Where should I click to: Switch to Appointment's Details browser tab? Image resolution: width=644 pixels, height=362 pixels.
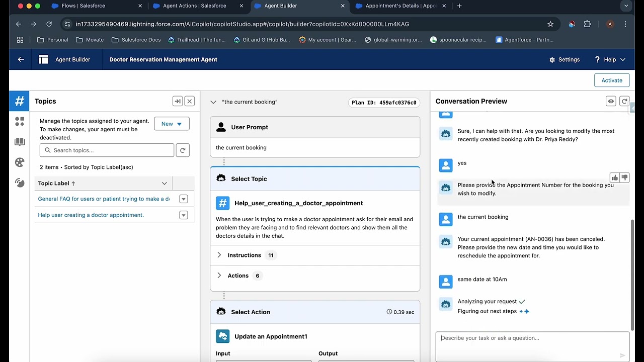coord(400,6)
